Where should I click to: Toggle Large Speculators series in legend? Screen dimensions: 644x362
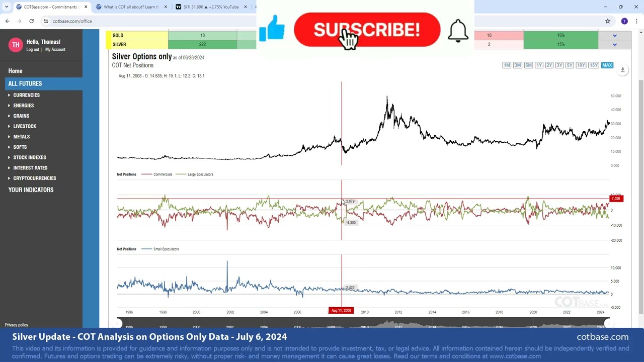click(194, 174)
